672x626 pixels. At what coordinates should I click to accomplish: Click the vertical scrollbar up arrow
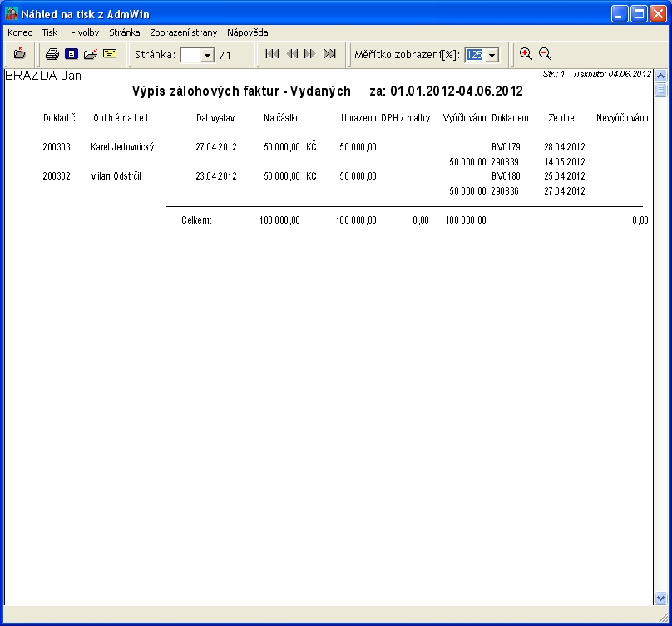pos(660,76)
